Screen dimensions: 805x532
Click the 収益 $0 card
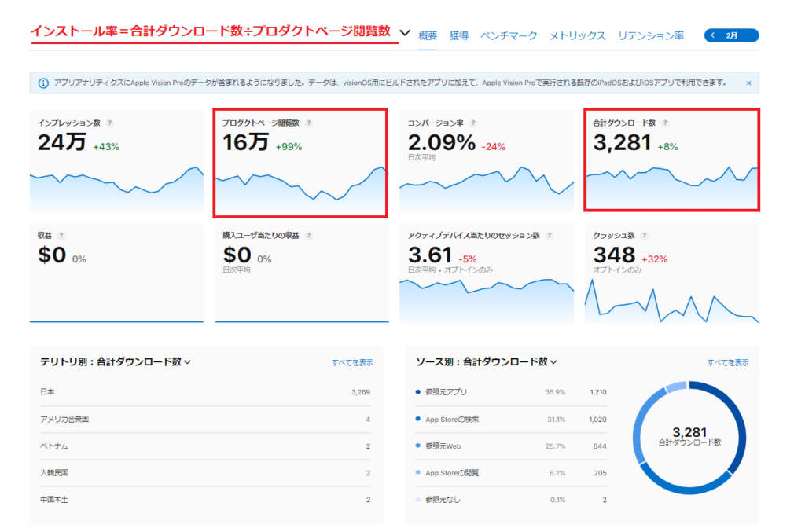116,273
